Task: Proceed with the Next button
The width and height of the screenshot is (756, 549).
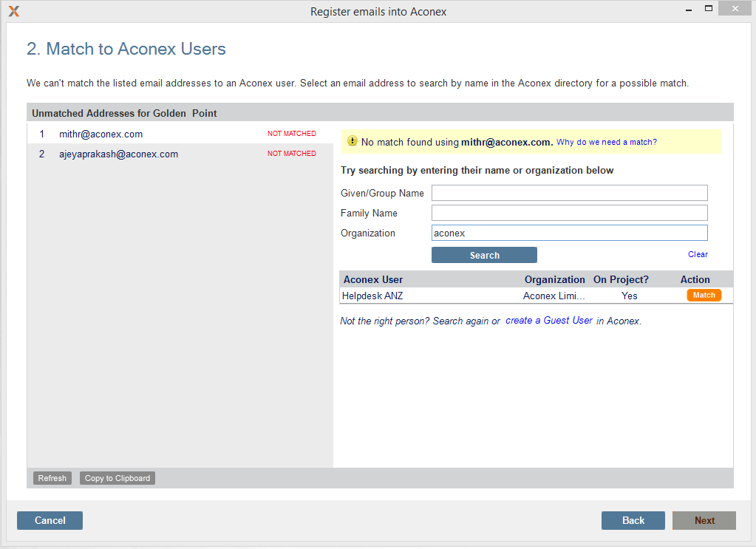Action: [704, 521]
